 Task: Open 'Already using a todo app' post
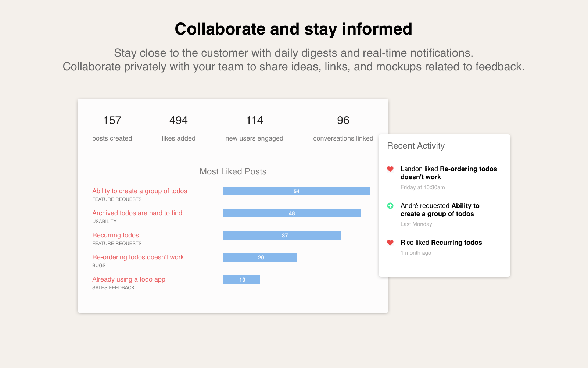coord(129,279)
